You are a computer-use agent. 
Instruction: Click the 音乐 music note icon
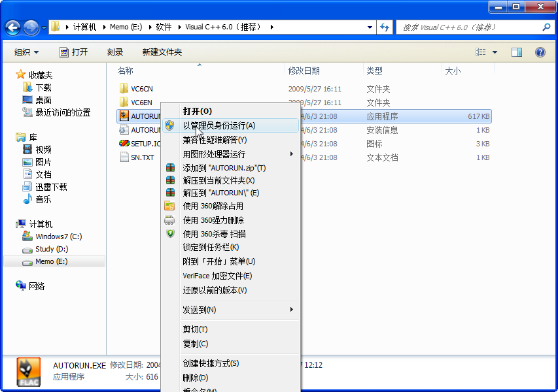[27, 199]
